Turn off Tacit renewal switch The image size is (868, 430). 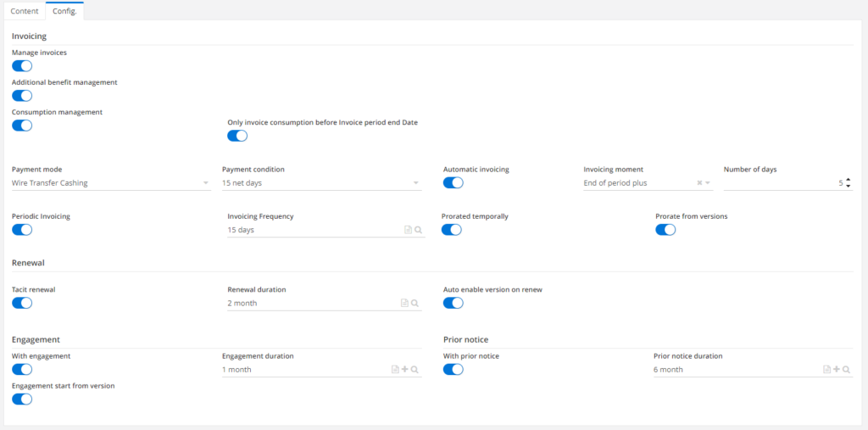[22, 303]
